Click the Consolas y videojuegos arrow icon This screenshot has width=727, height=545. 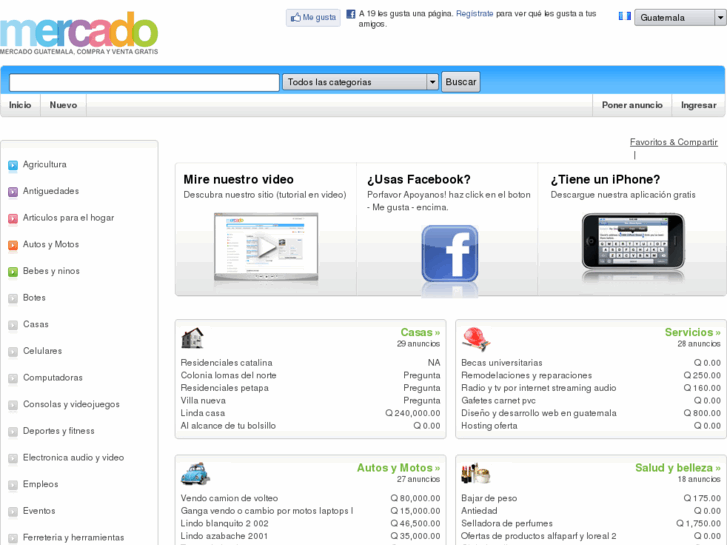pos(13,405)
